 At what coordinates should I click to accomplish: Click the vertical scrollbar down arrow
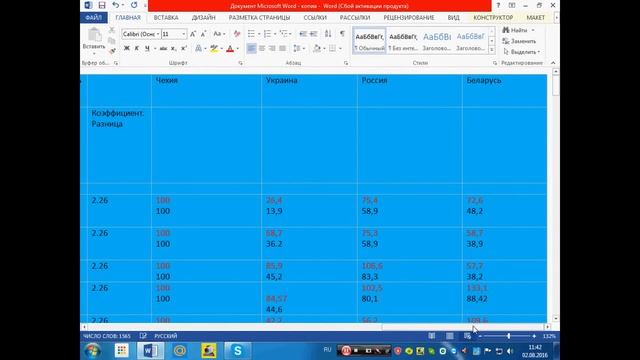[556, 319]
